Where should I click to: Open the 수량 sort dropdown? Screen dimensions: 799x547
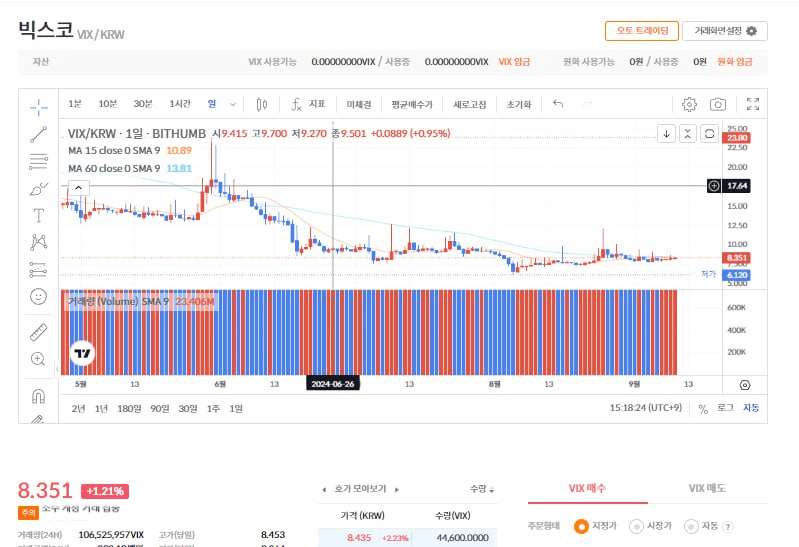point(482,489)
